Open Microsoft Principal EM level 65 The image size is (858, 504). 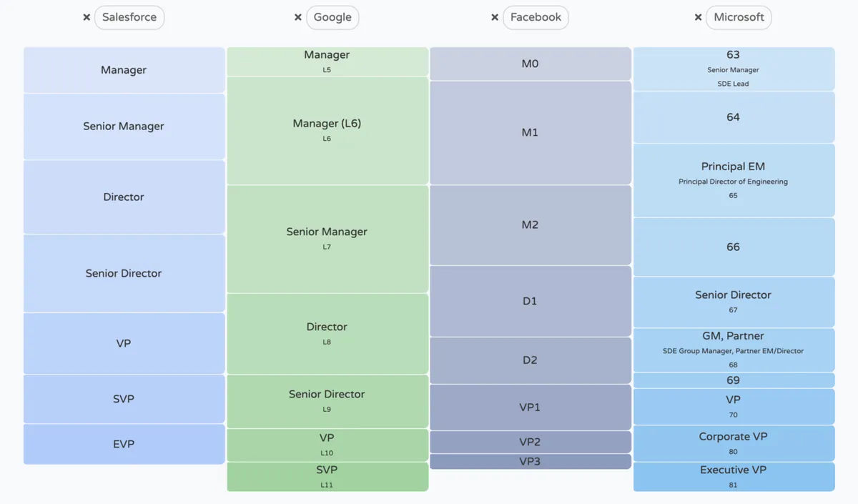click(734, 180)
